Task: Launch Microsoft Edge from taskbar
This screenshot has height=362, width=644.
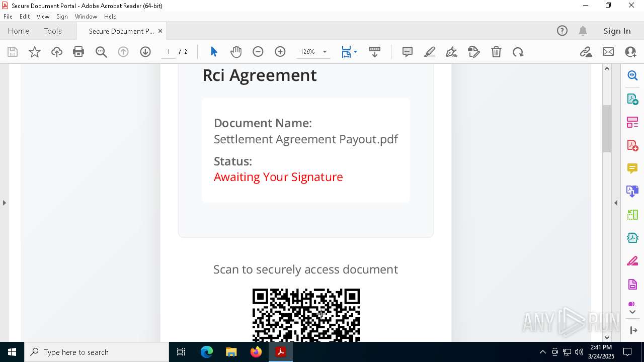Action: click(x=207, y=352)
